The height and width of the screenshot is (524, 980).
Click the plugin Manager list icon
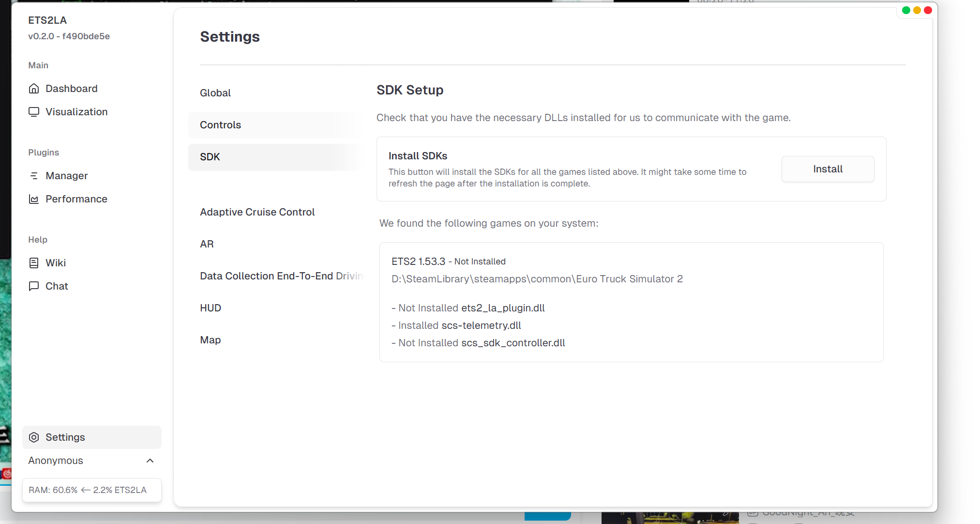coord(34,176)
